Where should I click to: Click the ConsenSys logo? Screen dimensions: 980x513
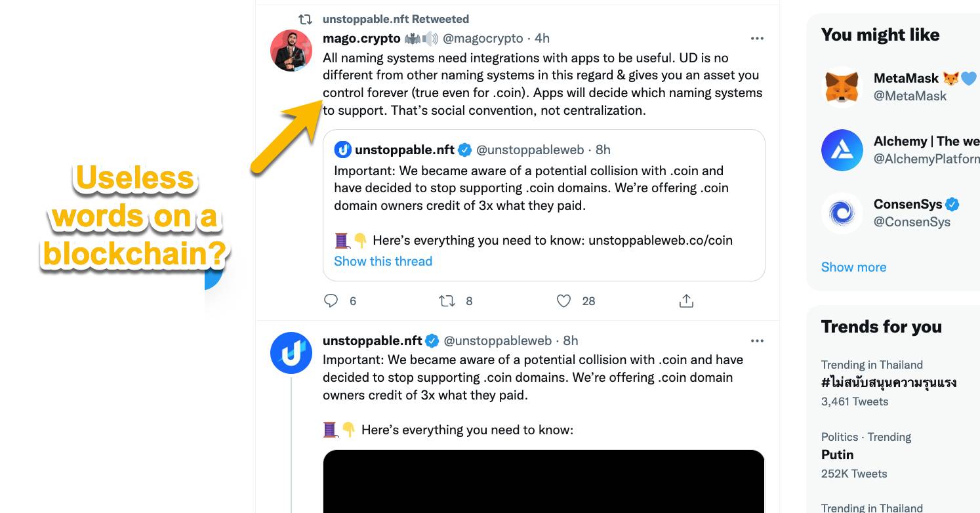point(842,213)
